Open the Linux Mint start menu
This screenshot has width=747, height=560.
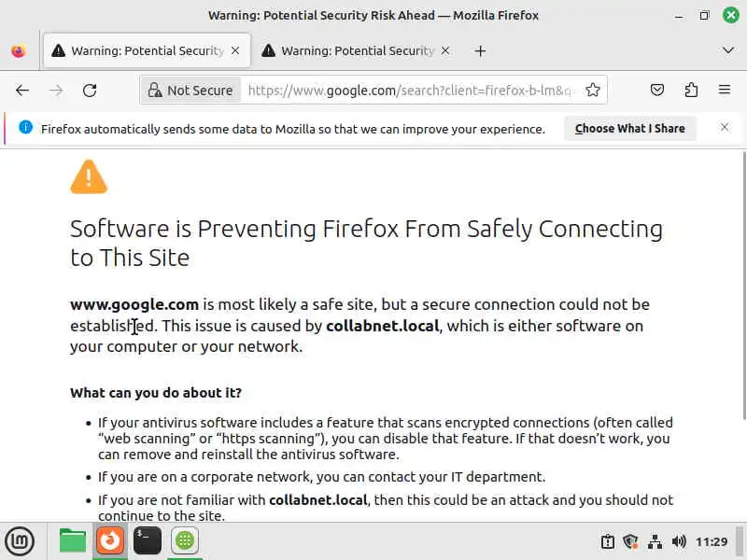[x=20, y=540]
